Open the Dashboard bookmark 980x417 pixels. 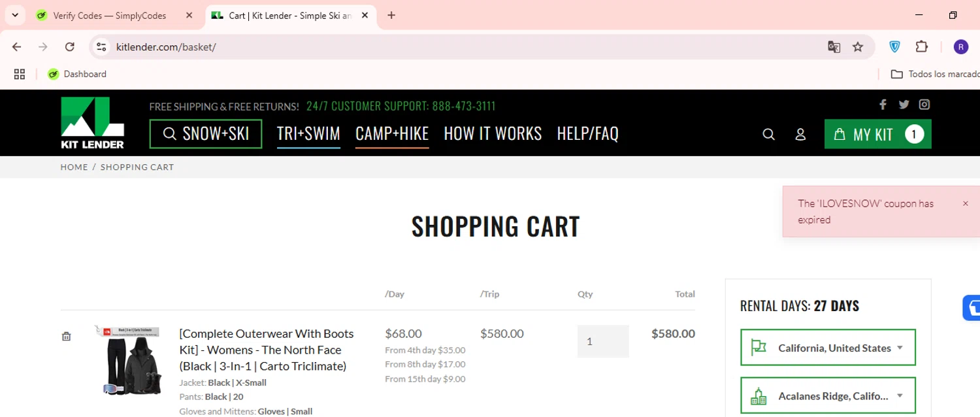[77, 74]
